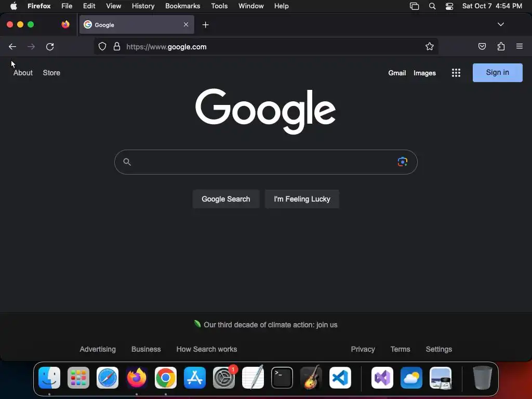Open the Images link

point(424,73)
